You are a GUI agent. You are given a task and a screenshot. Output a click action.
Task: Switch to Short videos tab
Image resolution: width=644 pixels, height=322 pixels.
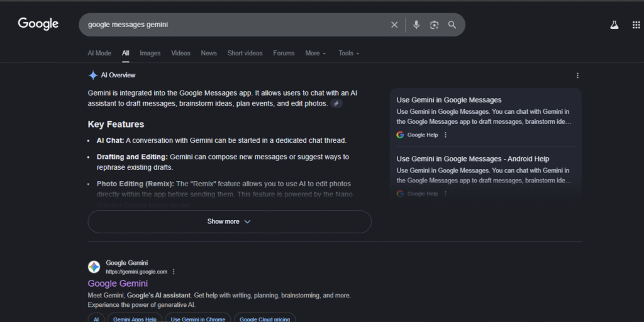(x=245, y=53)
